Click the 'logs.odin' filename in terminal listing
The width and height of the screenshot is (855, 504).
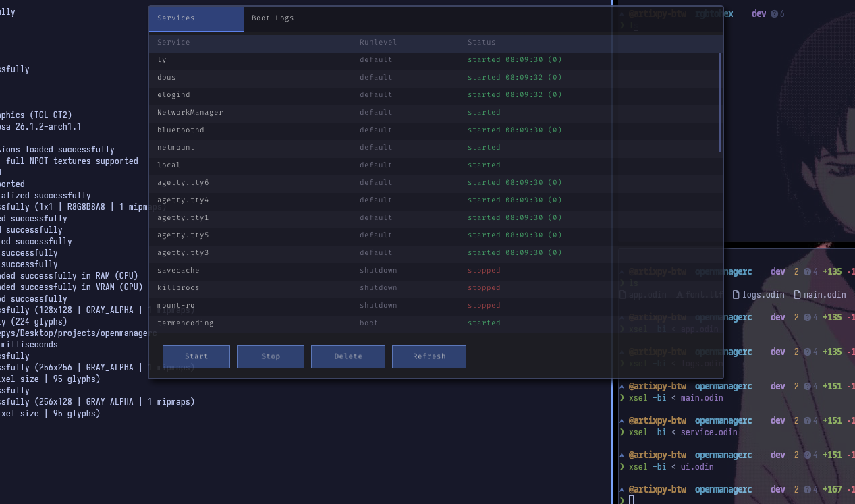tap(763, 295)
